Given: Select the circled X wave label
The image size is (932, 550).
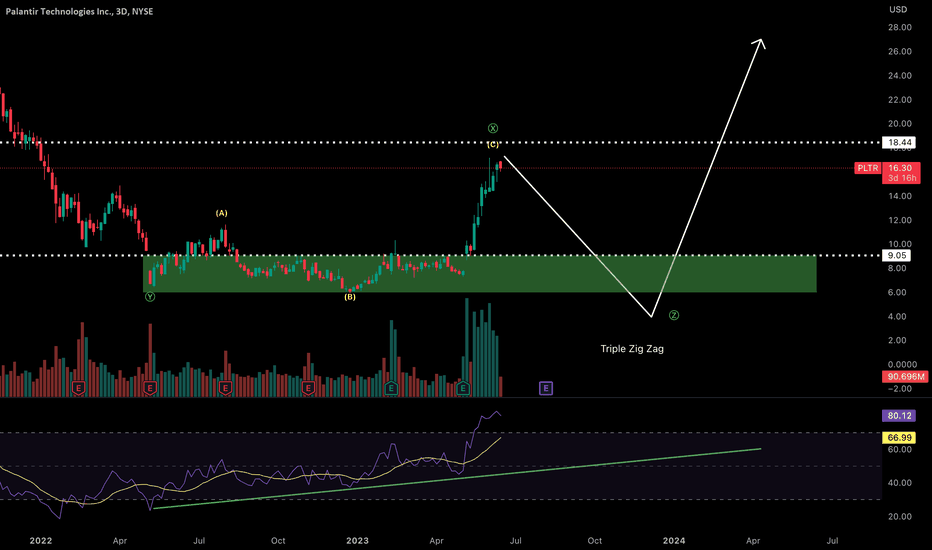Looking at the screenshot, I should 493,128.
